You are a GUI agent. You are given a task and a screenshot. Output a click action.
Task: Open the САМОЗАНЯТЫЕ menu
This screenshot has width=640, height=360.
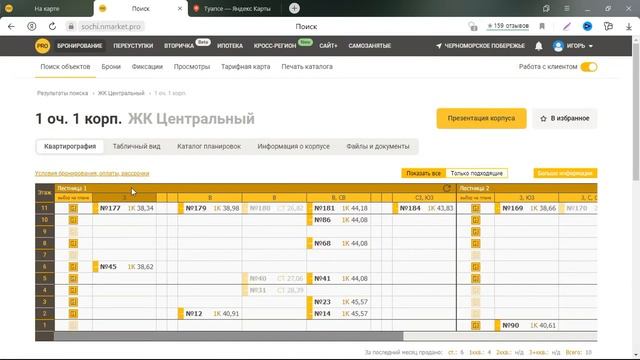pos(369,46)
